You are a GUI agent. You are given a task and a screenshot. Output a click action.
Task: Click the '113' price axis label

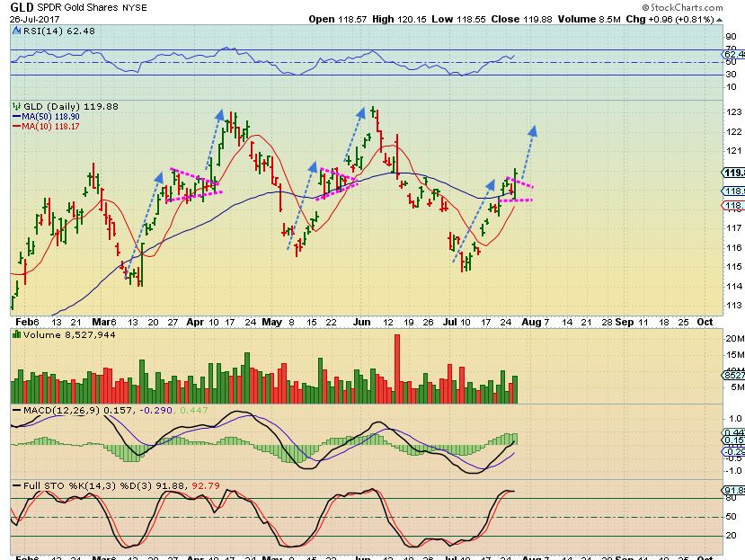click(x=734, y=306)
